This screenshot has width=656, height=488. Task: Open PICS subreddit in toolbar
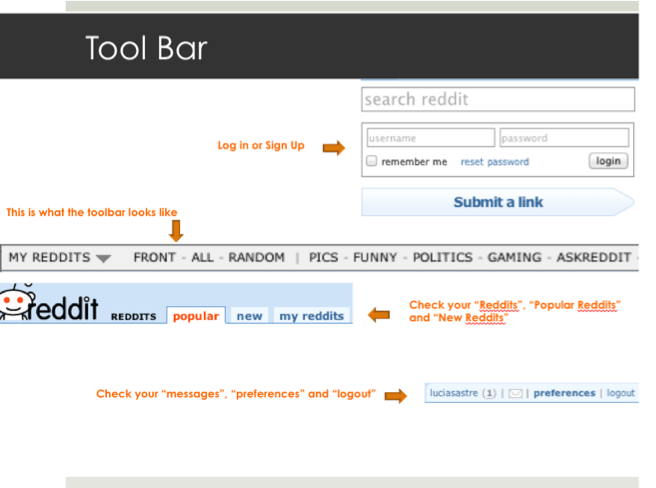[323, 257]
